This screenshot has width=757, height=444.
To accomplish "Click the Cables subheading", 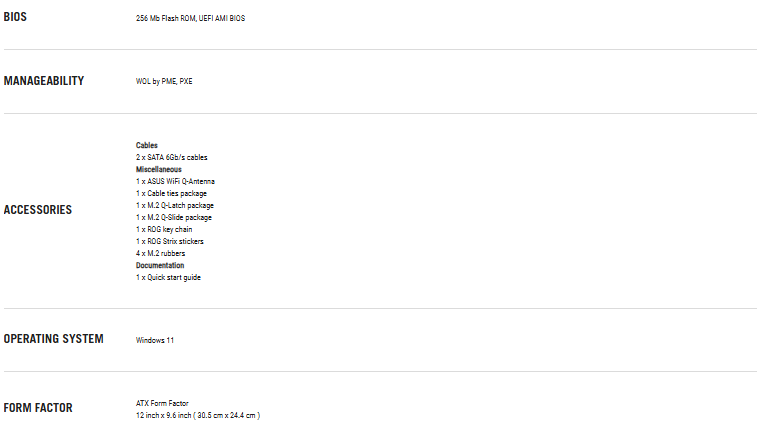I will pos(147,145).
